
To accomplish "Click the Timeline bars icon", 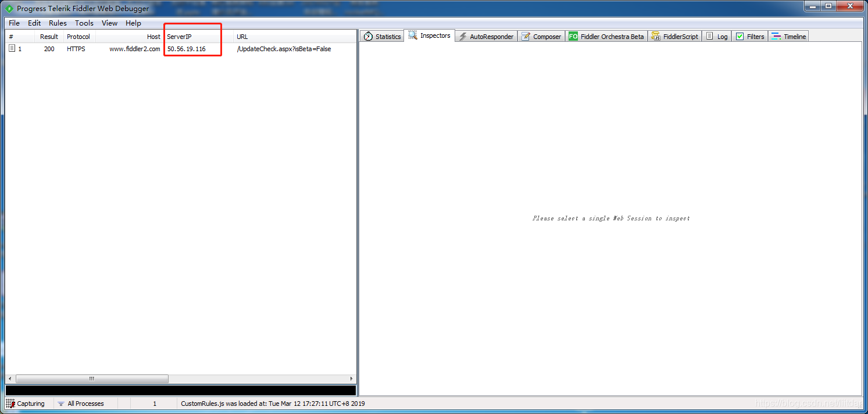I will 776,36.
